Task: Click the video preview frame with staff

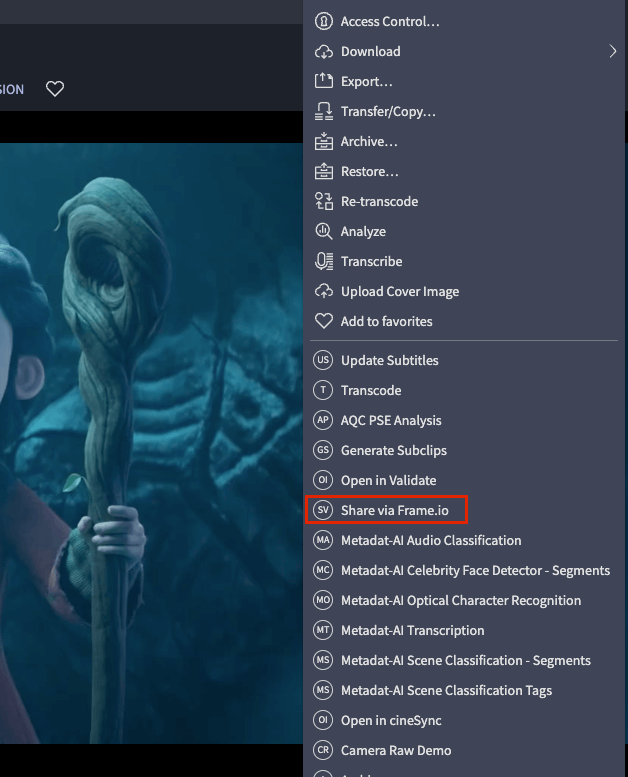Action: pos(151,444)
